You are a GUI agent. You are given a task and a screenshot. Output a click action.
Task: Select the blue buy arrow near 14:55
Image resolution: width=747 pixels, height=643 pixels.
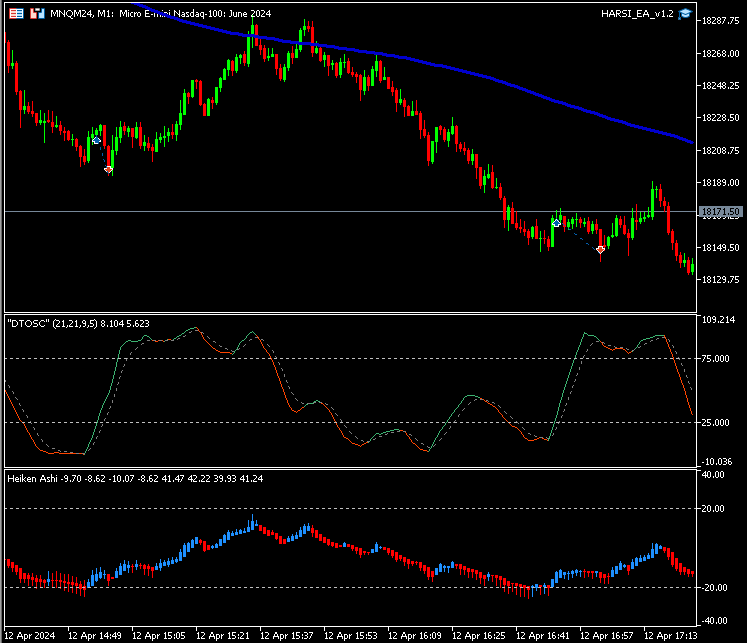(x=96, y=140)
